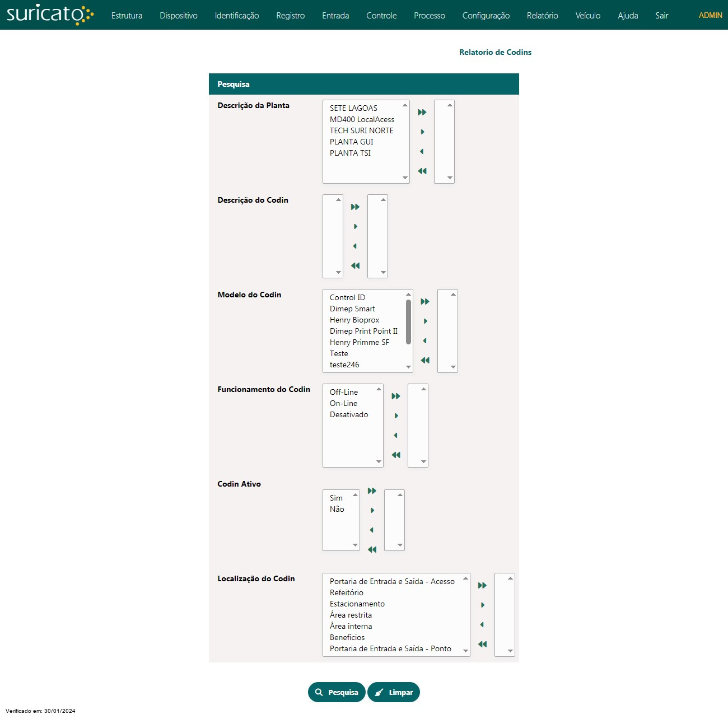Add all Descrição do Codin items
Screen dimensions: 728x719
[355, 207]
